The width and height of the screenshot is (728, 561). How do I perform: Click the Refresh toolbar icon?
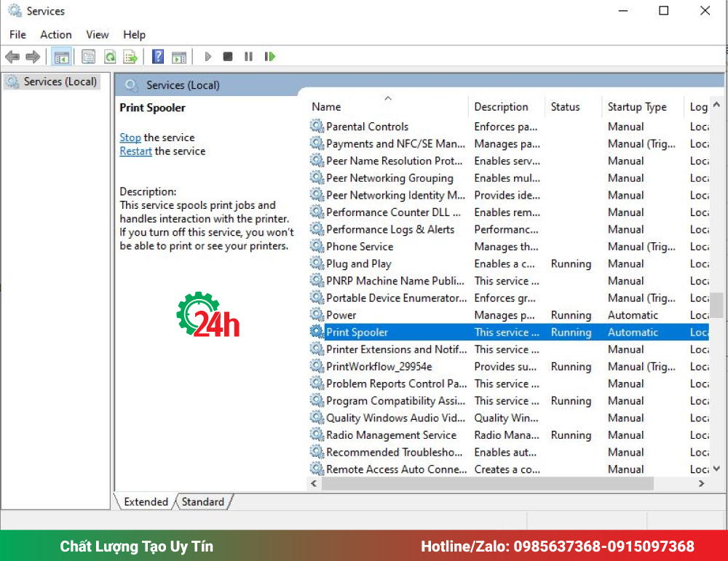click(x=110, y=57)
